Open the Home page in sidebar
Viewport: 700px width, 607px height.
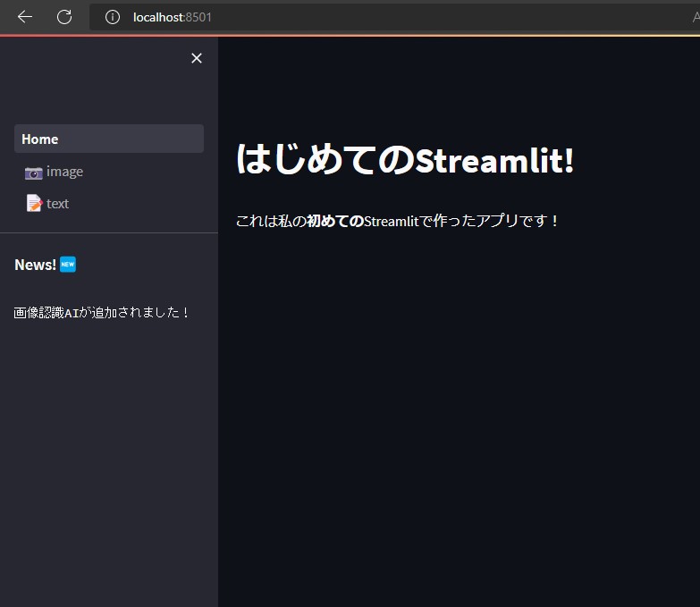point(109,139)
